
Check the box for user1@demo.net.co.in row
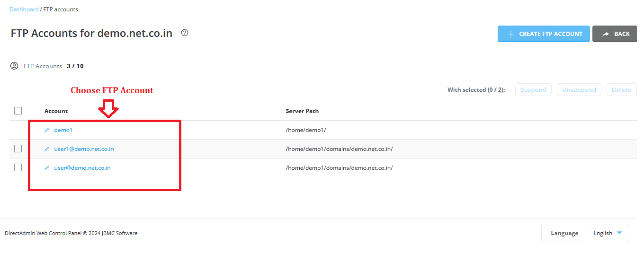tap(18, 149)
